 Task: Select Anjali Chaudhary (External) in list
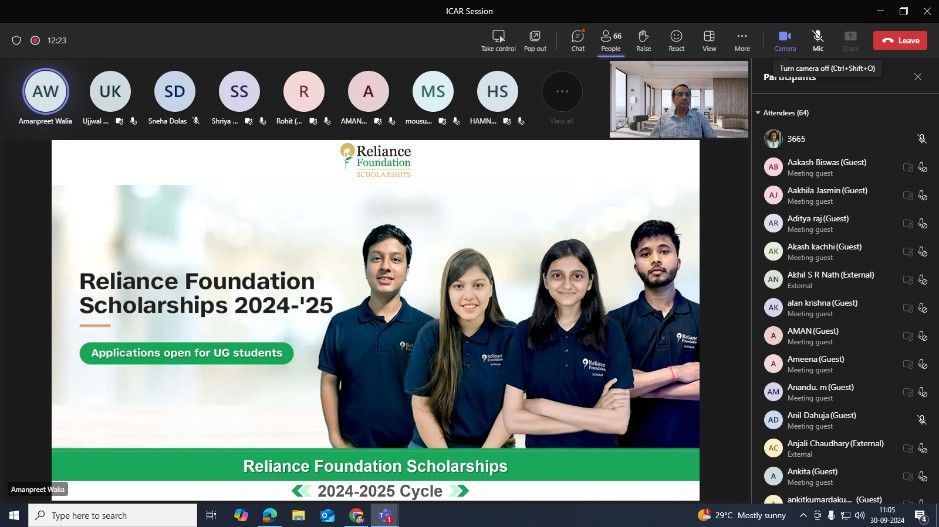click(x=845, y=448)
